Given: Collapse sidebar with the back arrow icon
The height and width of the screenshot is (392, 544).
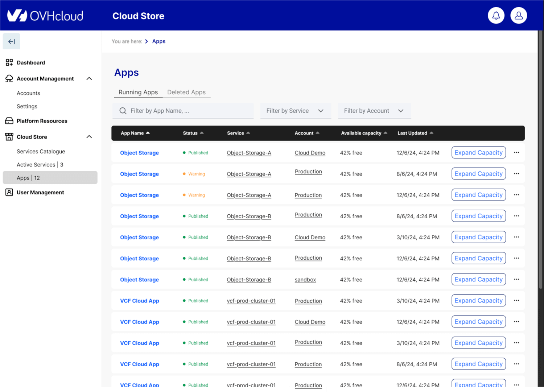Looking at the screenshot, I should [x=12, y=42].
